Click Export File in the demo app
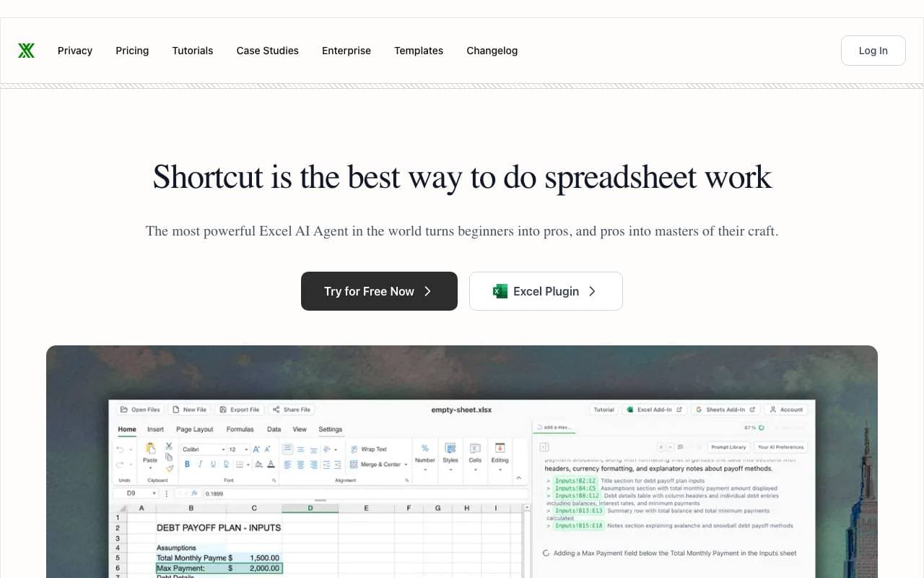924x578 pixels. [239, 410]
